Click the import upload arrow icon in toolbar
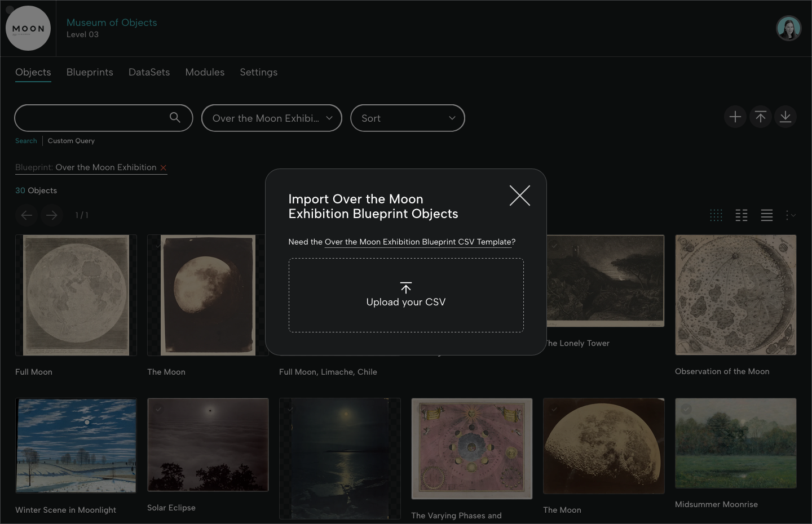Viewport: 812px width, 524px height. tap(761, 117)
